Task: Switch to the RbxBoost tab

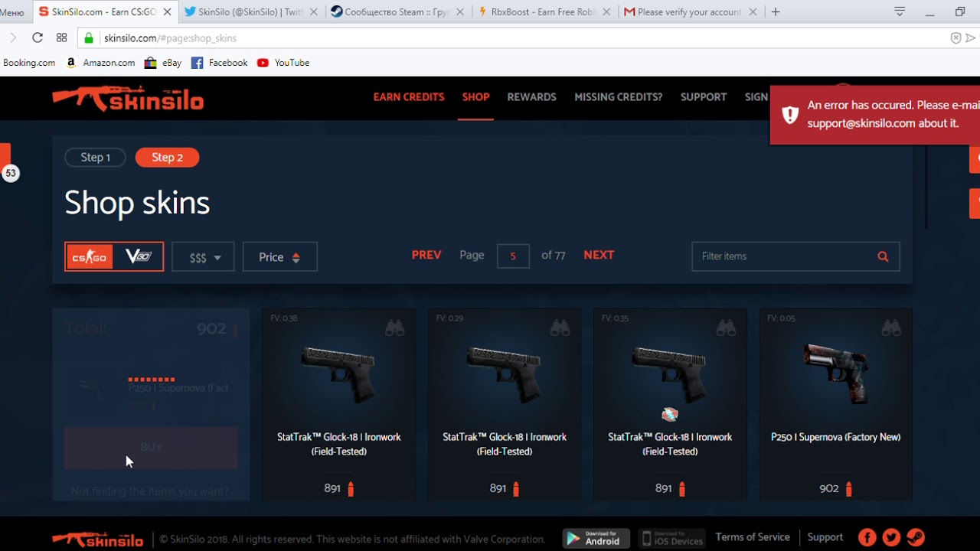Action: click(544, 12)
